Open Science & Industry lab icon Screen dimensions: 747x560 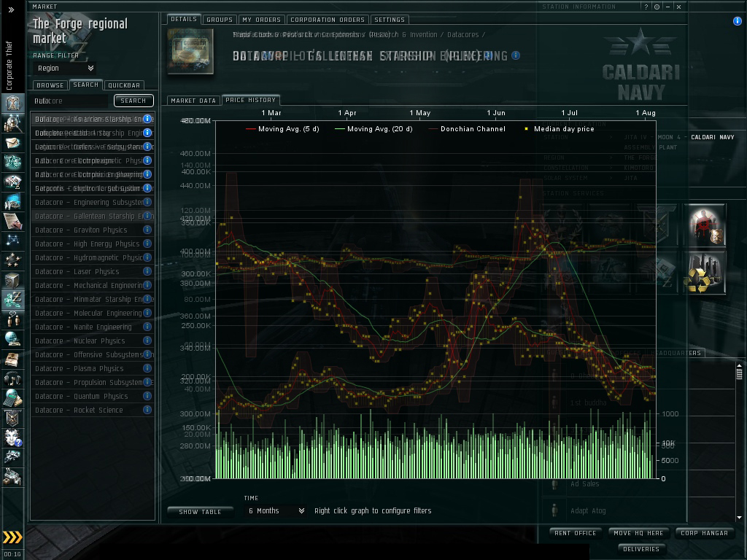click(12, 201)
